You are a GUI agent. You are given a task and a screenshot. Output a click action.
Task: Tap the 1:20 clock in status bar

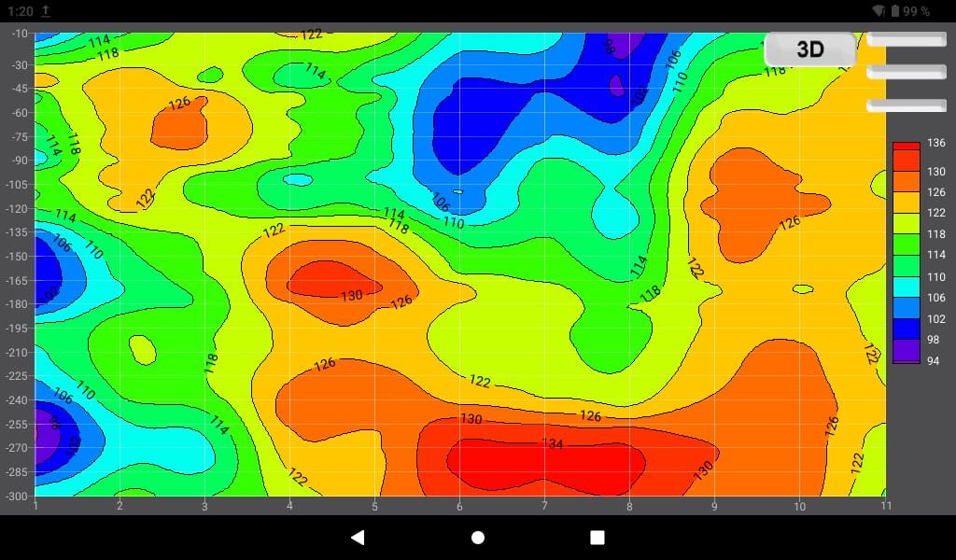click(20, 11)
